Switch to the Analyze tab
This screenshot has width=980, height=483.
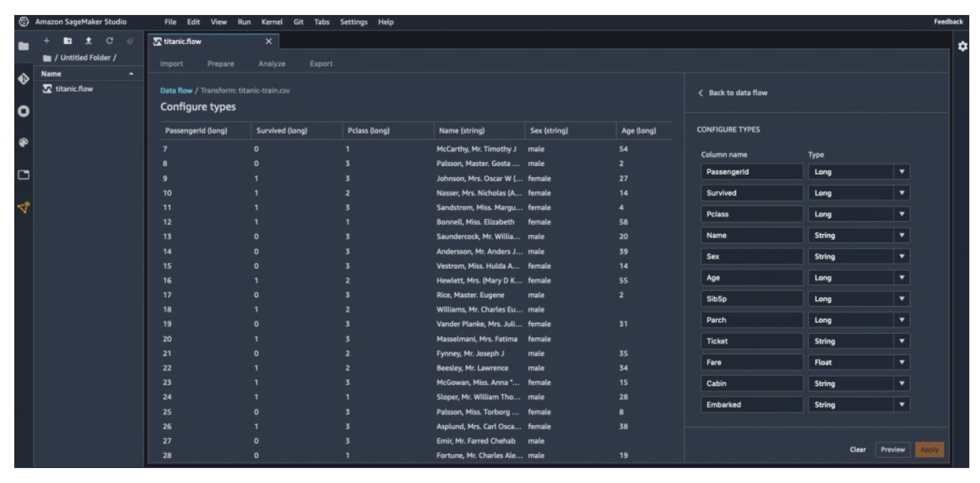coord(272,64)
